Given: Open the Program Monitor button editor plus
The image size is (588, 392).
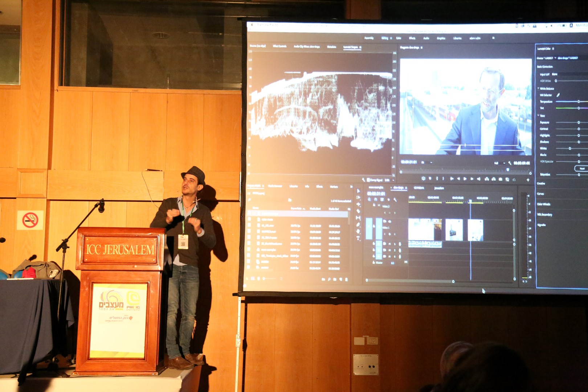Looking at the screenshot, I should click(528, 179).
